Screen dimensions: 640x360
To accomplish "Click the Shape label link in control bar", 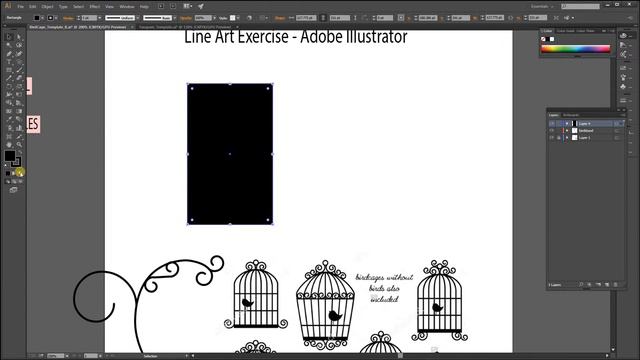I will point(280,18).
